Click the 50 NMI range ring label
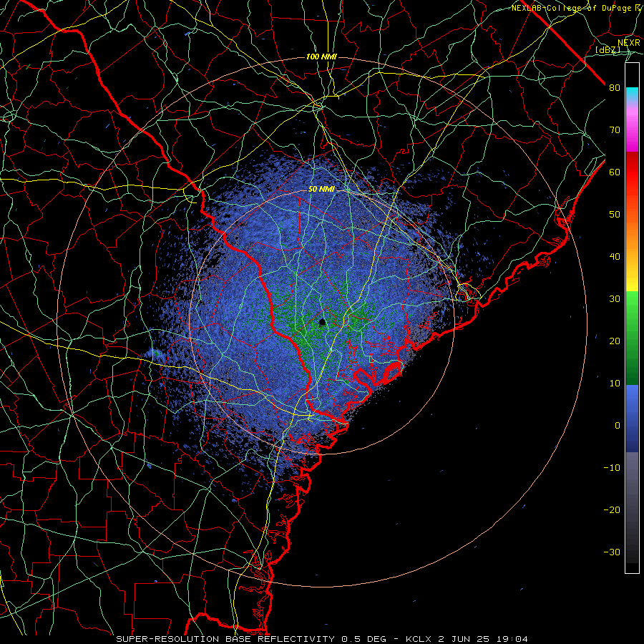The width and height of the screenshot is (644, 644). (x=321, y=190)
